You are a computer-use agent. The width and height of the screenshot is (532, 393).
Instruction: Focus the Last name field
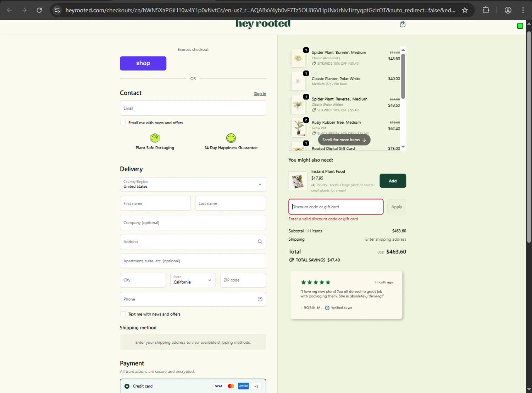pyautogui.click(x=231, y=203)
